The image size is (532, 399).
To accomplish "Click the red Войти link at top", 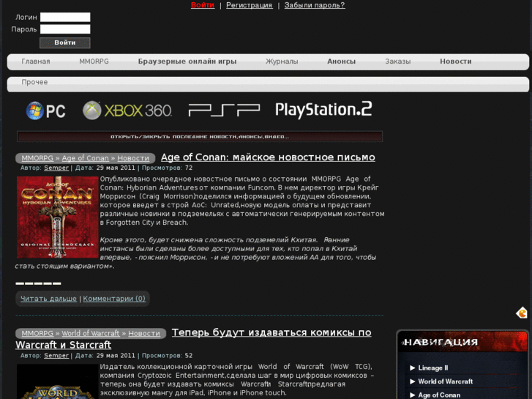I will point(203,5).
